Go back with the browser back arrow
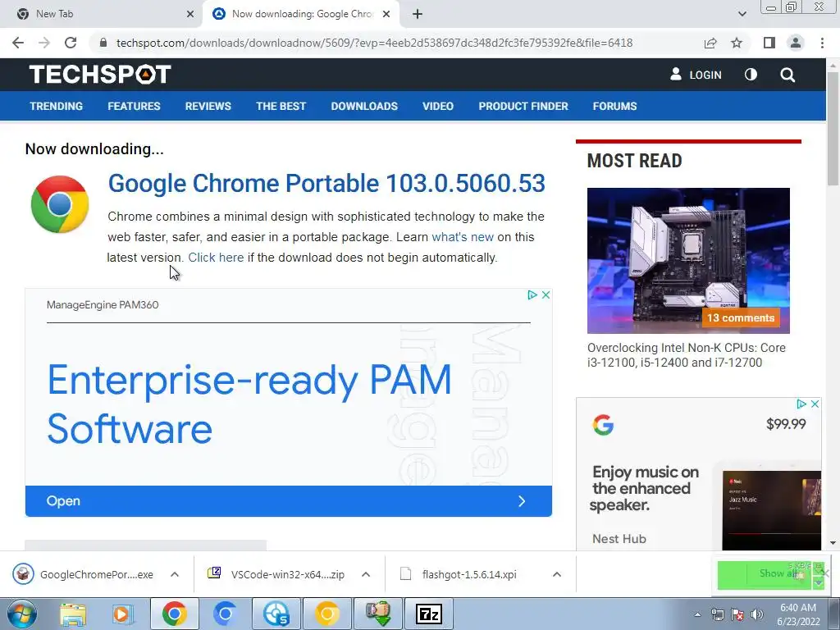The height and width of the screenshot is (630, 840). click(18, 43)
